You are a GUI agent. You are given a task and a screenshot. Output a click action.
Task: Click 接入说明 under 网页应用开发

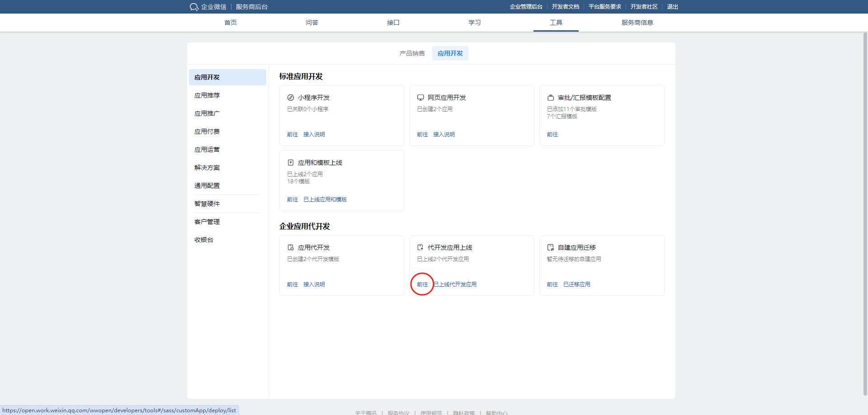(x=444, y=135)
